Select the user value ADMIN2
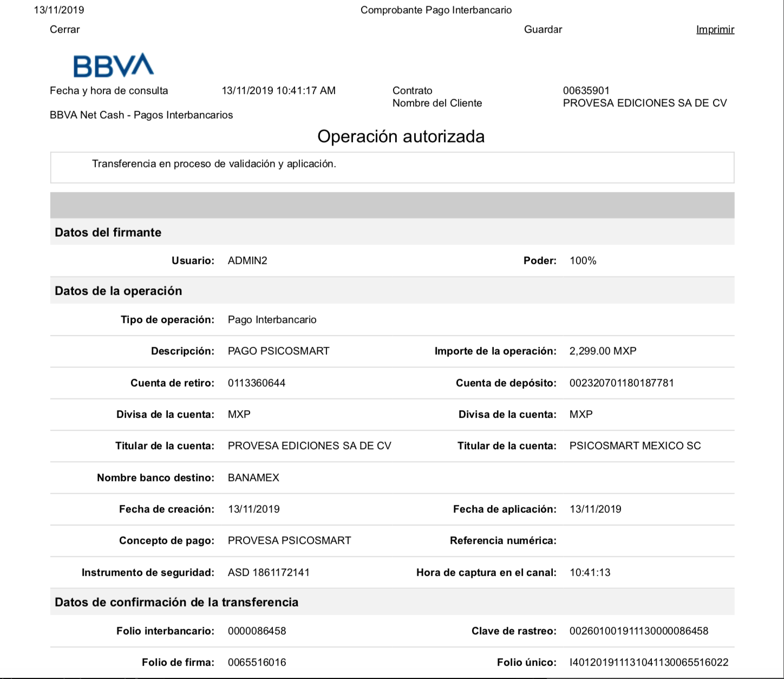This screenshot has width=784, height=679. pos(247,260)
